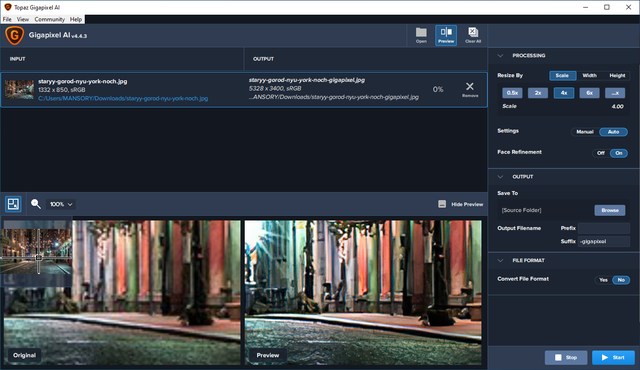This screenshot has height=370, width=640.
Task: Click the Preview label on right preview
Action: (268, 355)
